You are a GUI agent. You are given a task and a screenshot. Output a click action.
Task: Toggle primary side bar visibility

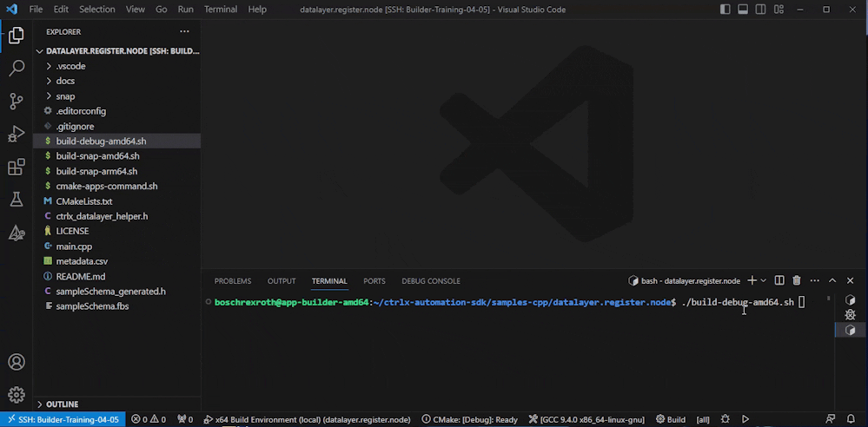click(x=726, y=10)
